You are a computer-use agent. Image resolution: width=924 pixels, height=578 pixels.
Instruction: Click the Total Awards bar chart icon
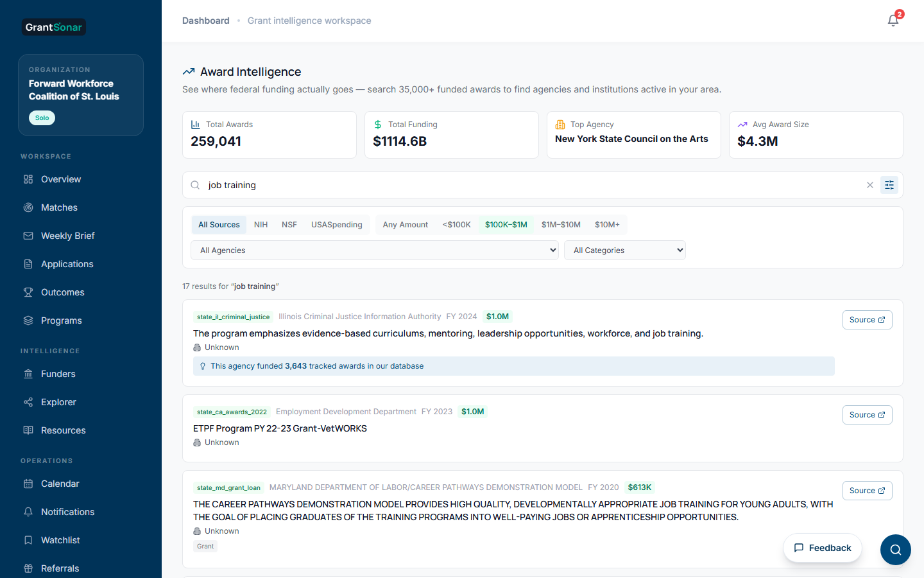pyautogui.click(x=196, y=125)
